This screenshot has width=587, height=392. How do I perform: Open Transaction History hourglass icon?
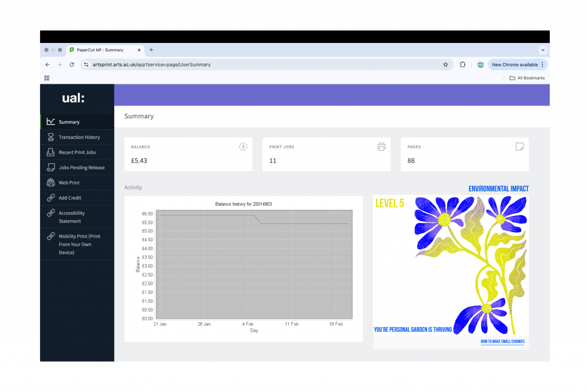pos(51,137)
